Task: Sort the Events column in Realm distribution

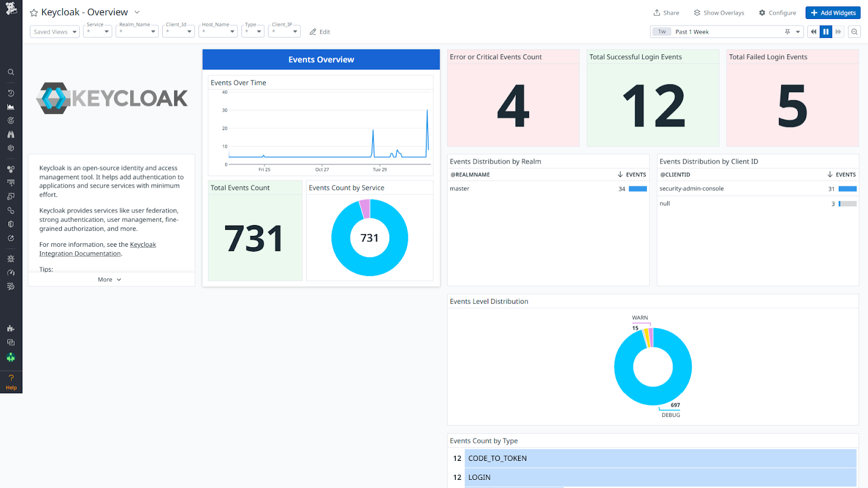Action: pos(631,174)
